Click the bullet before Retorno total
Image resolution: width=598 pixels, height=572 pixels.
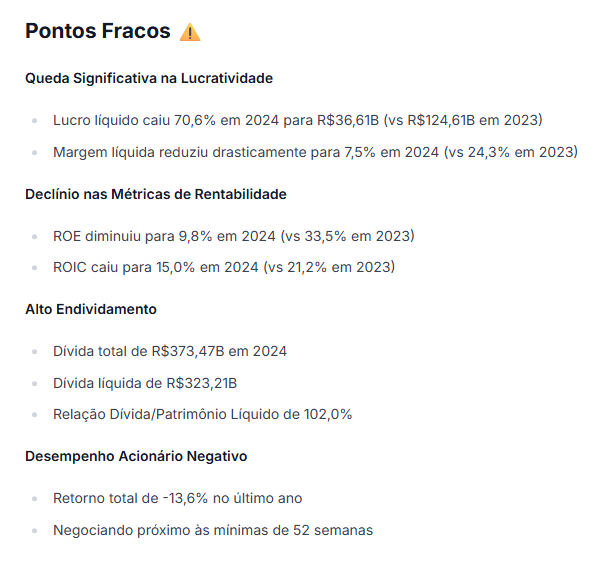(x=35, y=499)
